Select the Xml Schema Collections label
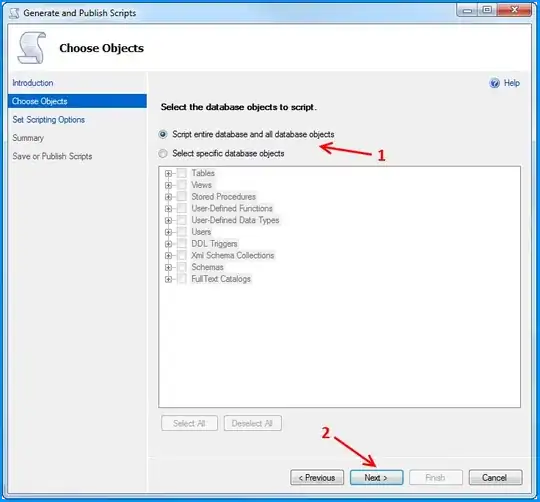 (233, 255)
